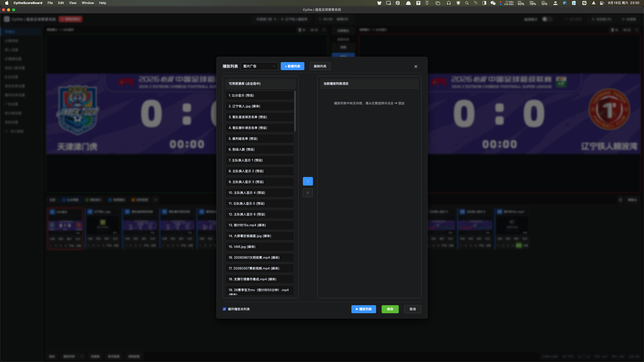Open the Edit menu
The image size is (644, 362).
pyautogui.click(x=61, y=3)
